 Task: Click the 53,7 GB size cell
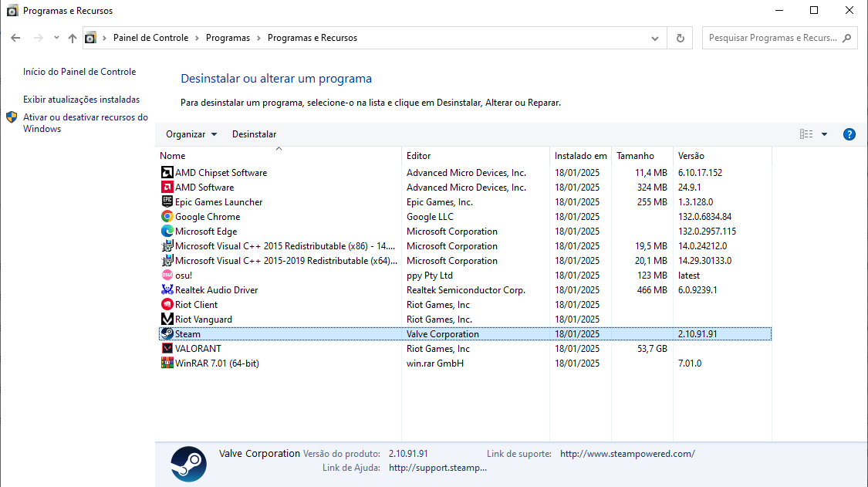(652, 349)
